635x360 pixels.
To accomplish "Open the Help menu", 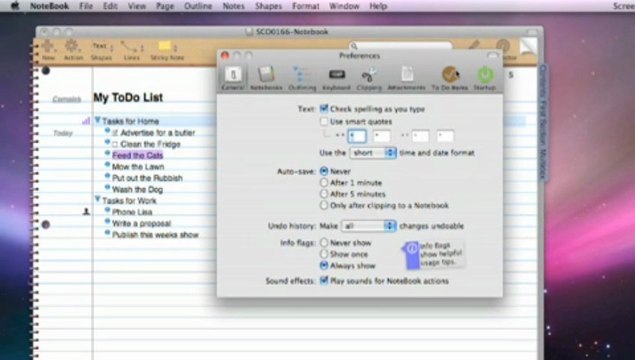I will coord(378,6).
